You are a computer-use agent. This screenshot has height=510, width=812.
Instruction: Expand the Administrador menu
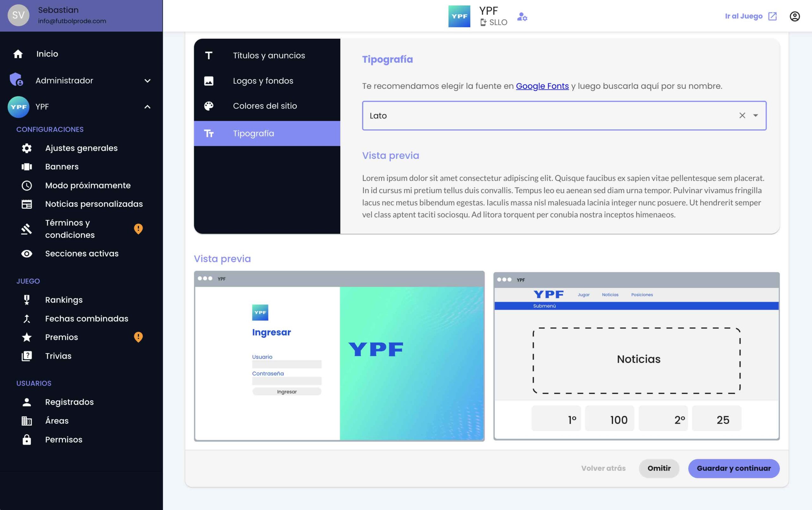point(147,81)
